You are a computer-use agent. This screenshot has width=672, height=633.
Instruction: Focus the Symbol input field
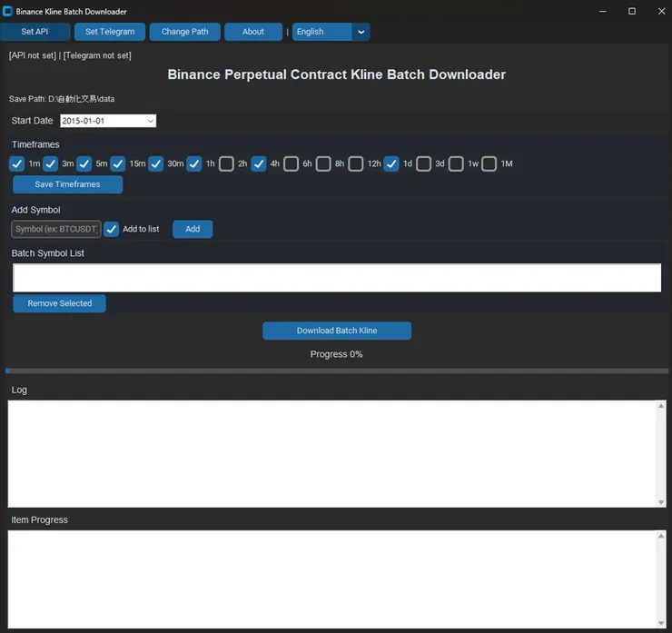(x=56, y=229)
